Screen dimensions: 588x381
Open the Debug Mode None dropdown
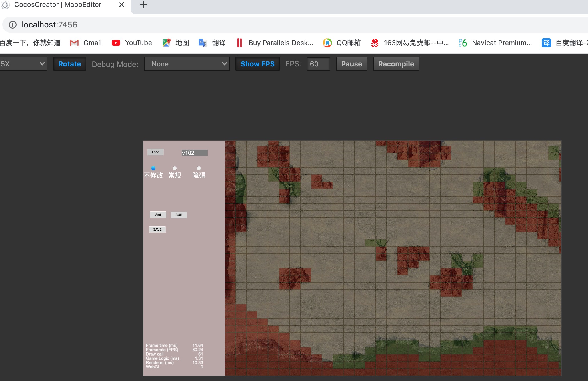click(x=187, y=64)
